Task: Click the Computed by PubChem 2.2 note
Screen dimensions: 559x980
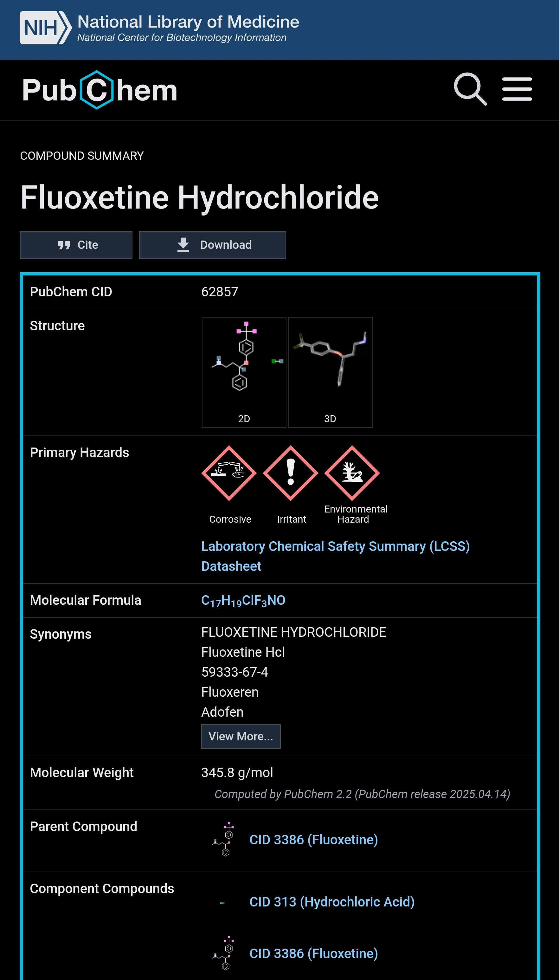Action: pos(362,794)
